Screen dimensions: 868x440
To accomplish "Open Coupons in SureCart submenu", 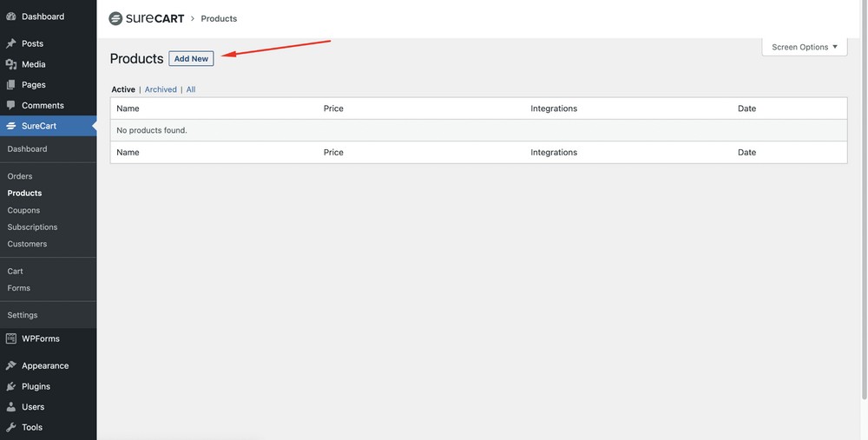I will pos(23,210).
